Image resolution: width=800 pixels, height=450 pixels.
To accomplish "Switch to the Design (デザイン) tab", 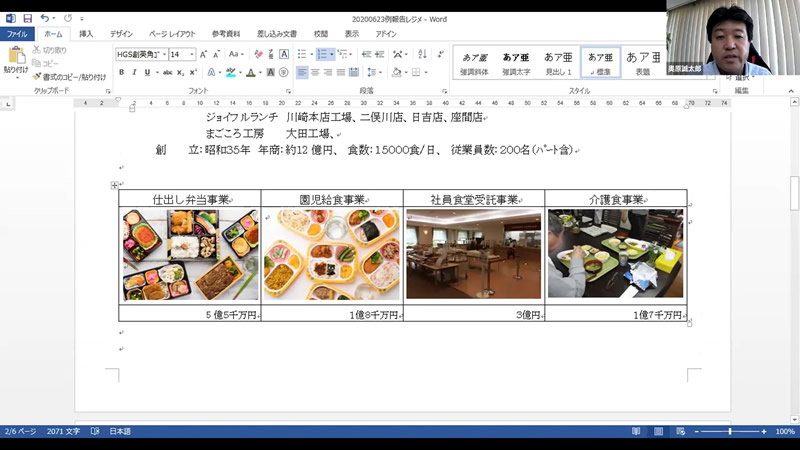I will [121, 34].
